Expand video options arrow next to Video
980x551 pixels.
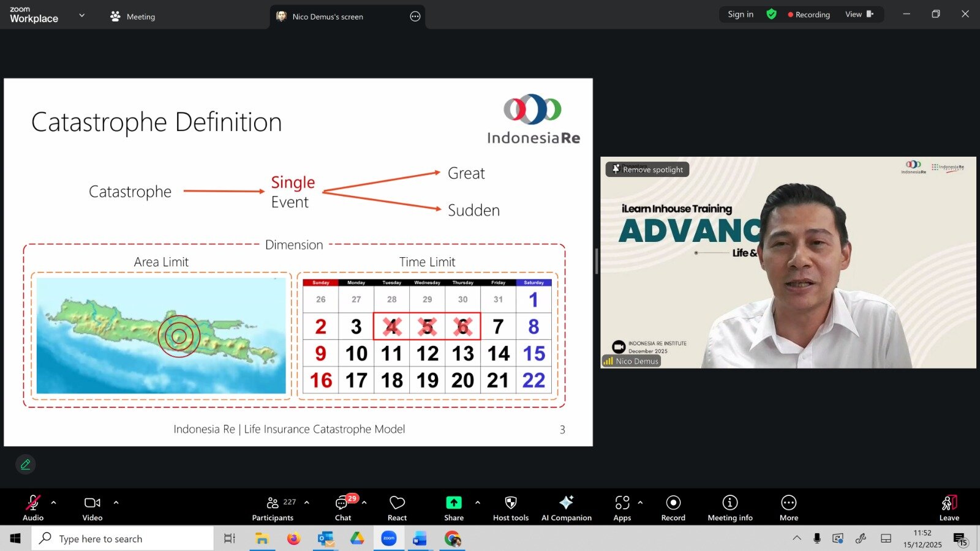click(116, 503)
